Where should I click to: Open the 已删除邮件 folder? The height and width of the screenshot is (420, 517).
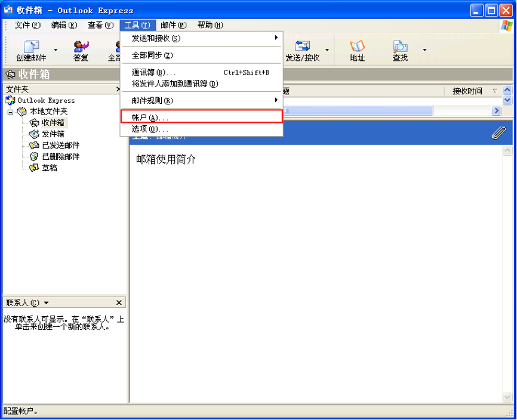coord(60,157)
